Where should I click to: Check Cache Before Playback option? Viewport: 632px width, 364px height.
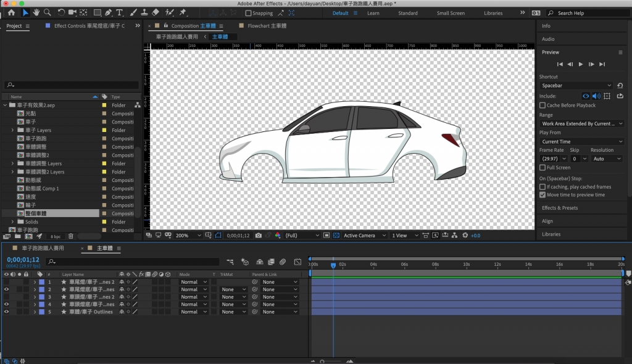point(543,105)
